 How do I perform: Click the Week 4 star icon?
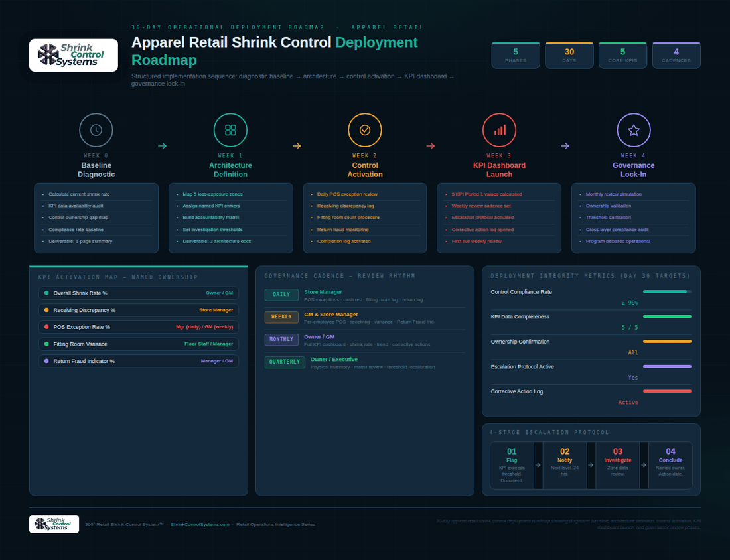point(634,130)
